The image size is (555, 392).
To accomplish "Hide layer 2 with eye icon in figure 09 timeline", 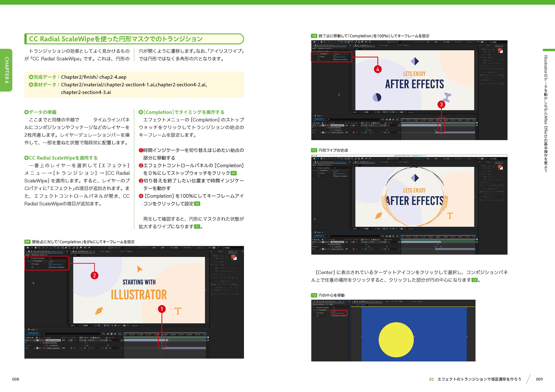I will (x=26, y=348).
